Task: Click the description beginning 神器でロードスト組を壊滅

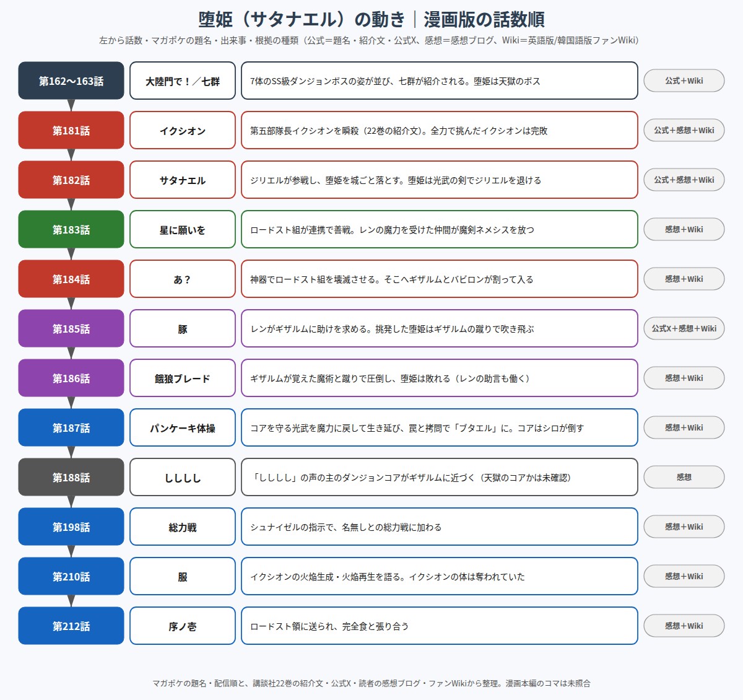Action: [440, 279]
